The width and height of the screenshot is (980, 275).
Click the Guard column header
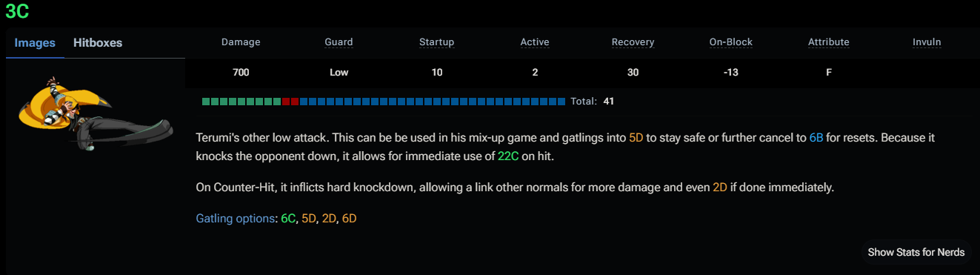339,42
